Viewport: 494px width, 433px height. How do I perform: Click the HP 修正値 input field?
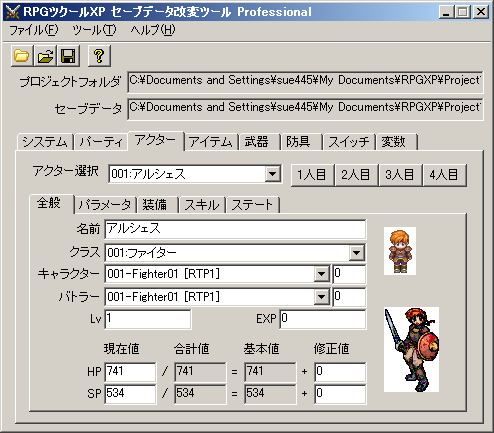coord(340,372)
